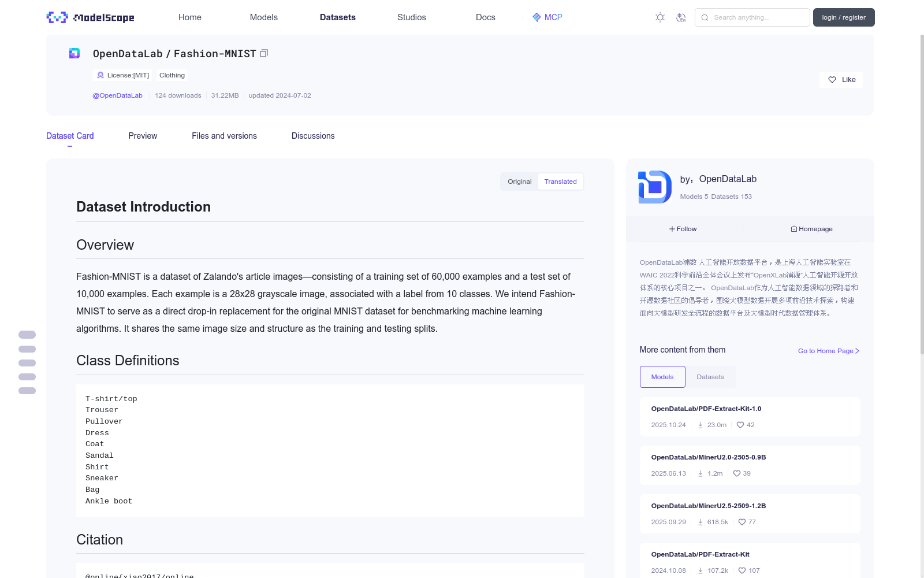This screenshot has height=578, width=924.
Task: Click the Like button for the dataset
Action: pyautogui.click(x=841, y=80)
